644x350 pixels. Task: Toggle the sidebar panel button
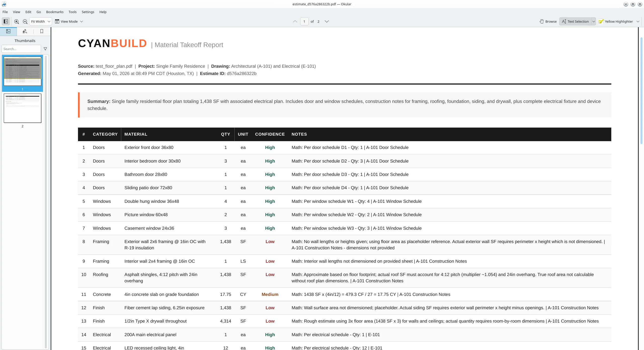6,21
